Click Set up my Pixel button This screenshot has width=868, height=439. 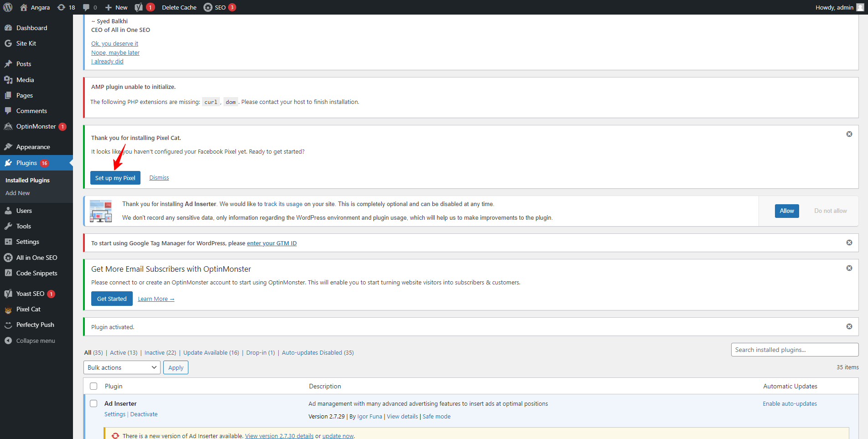point(115,178)
